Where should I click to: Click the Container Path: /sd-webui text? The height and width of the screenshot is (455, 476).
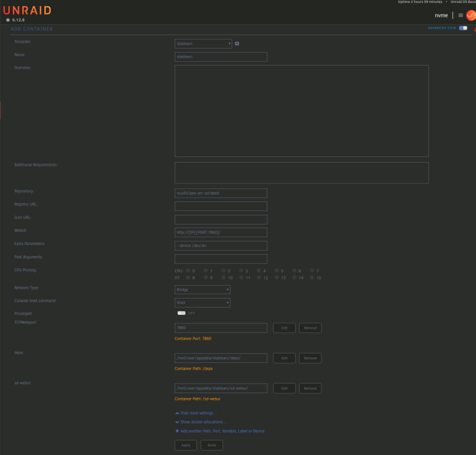(x=197, y=399)
